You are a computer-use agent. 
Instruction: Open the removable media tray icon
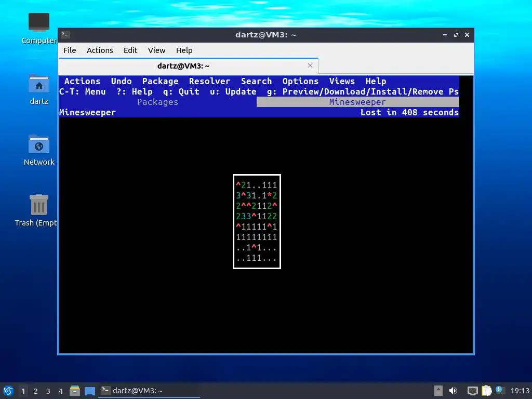(438, 391)
